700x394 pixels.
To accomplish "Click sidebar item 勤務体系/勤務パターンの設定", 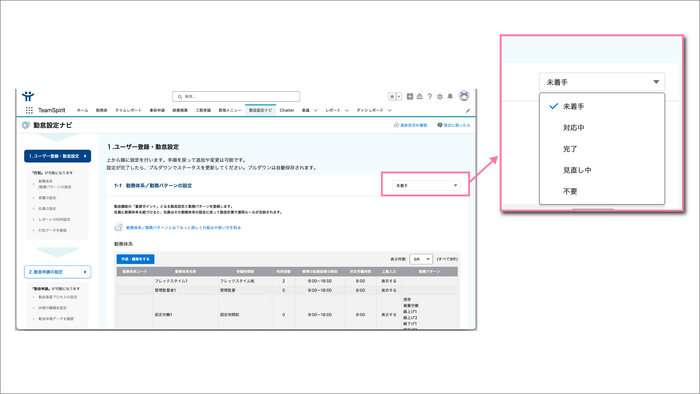I will coord(54,184).
